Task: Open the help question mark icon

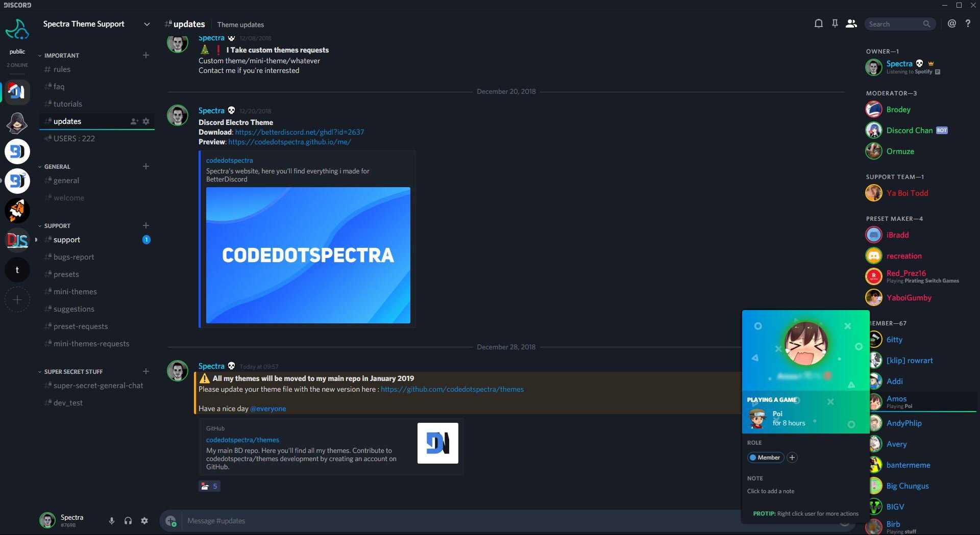Action: tap(968, 23)
